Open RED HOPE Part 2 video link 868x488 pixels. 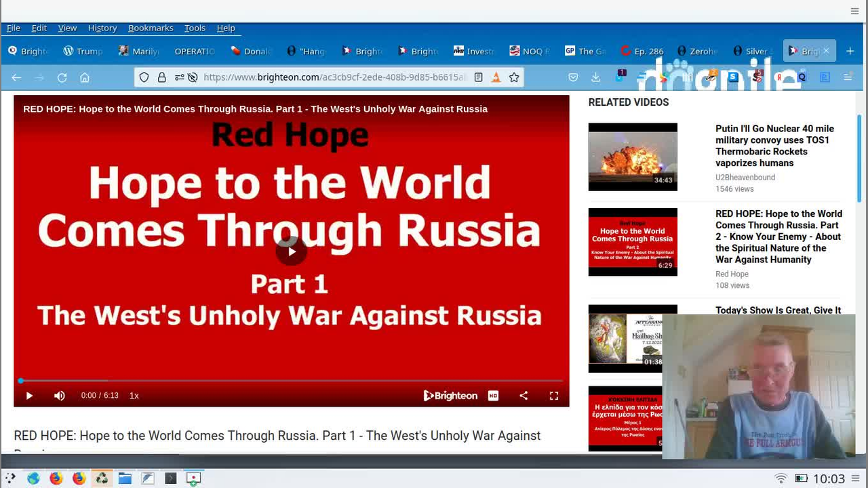[x=778, y=237]
